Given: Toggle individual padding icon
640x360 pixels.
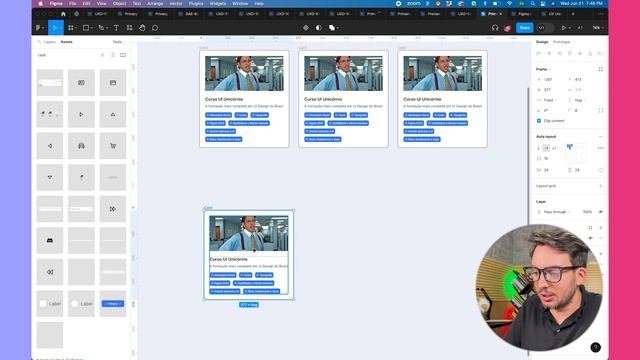Looking at the screenshot, I should pos(601,170).
